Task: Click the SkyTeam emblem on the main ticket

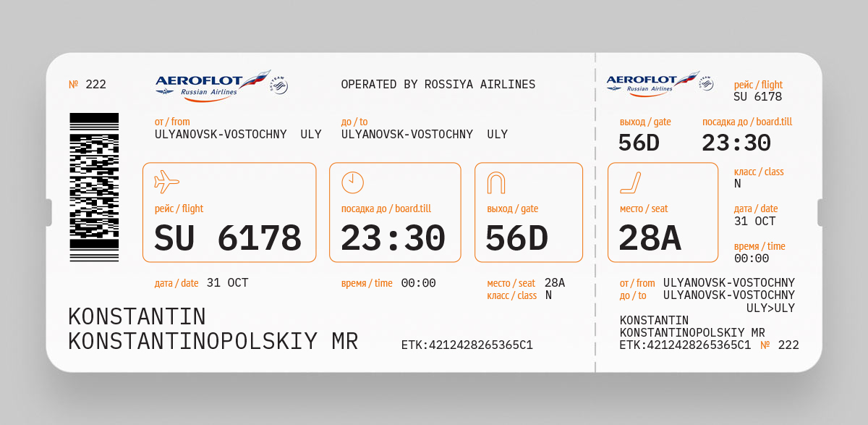Action: pos(279,85)
